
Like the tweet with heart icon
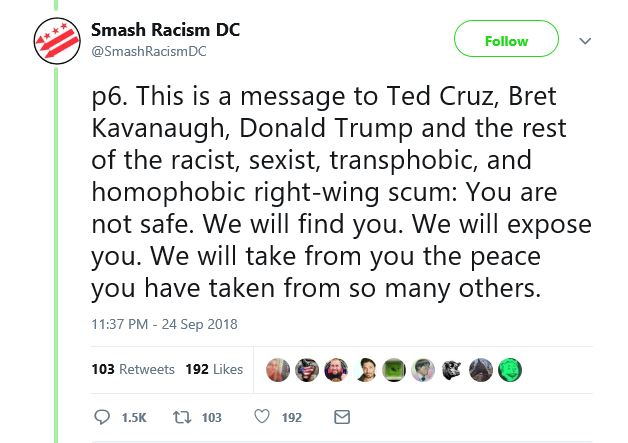pyautogui.click(x=262, y=416)
